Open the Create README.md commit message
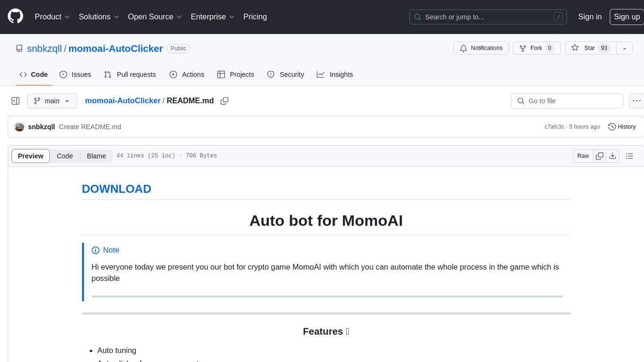Image resolution: width=644 pixels, height=362 pixels. tap(90, 127)
